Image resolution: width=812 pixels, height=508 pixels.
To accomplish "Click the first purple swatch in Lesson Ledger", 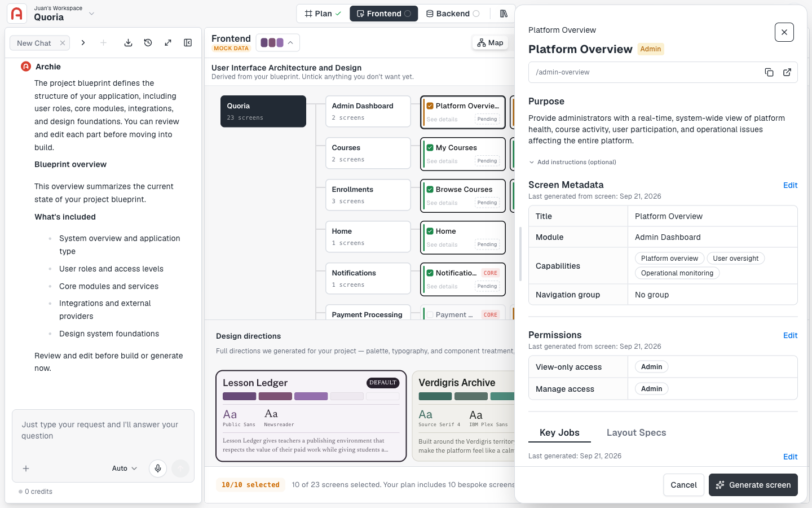I will click(239, 396).
